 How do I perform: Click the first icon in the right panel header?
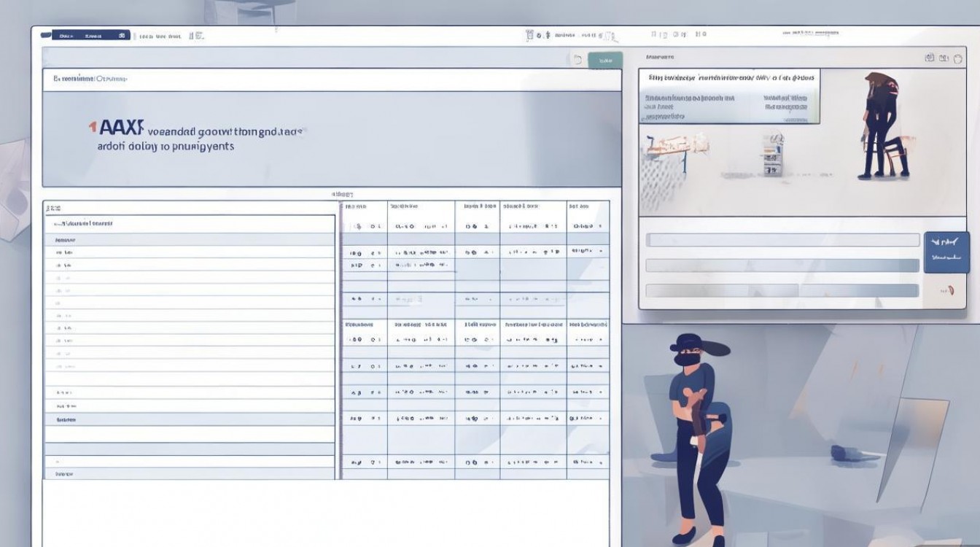click(x=929, y=58)
